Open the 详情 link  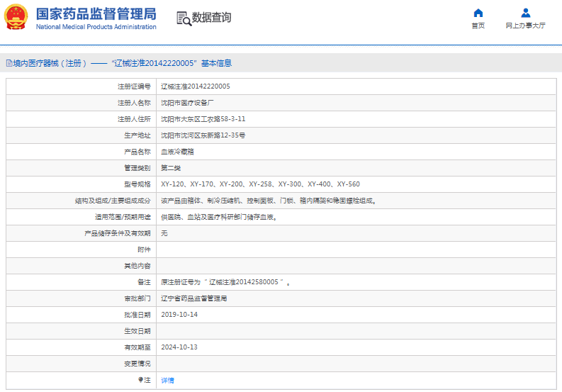point(167,380)
